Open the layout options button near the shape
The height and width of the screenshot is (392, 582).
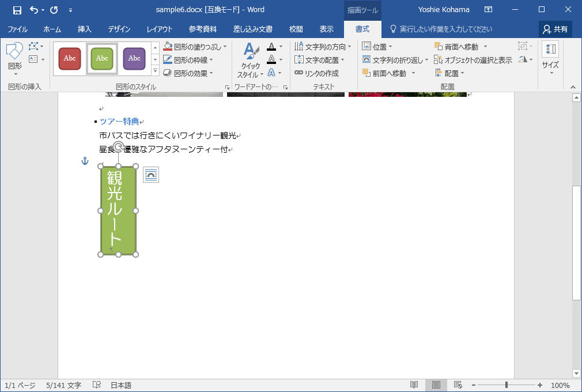pyautogui.click(x=150, y=174)
